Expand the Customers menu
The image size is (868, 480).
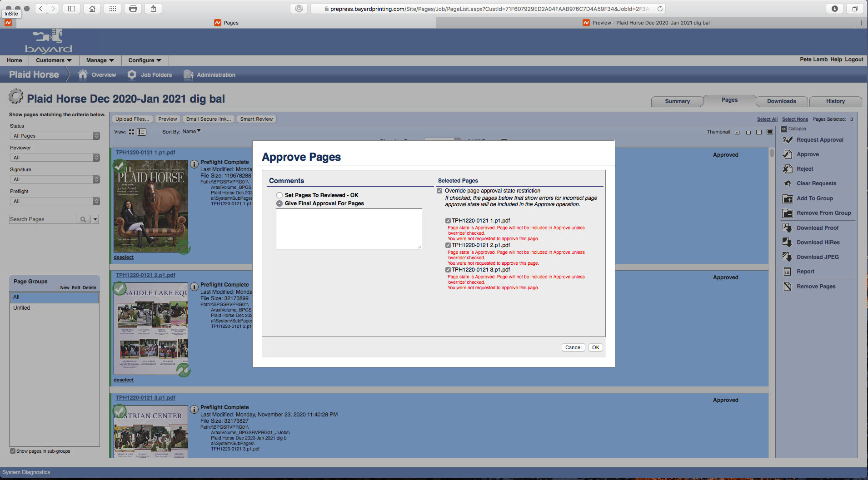(54, 60)
